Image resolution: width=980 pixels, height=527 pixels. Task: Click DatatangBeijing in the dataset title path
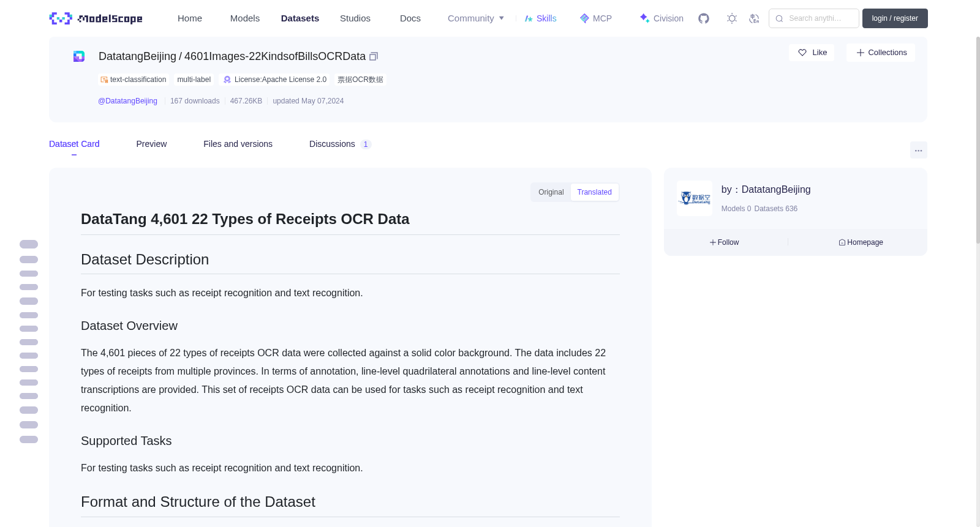pos(137,56)
